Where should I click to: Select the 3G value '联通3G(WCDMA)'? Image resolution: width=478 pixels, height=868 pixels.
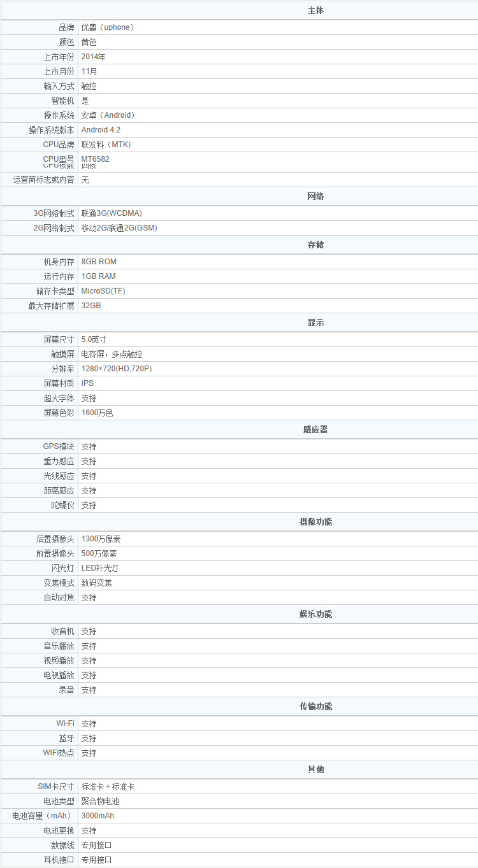click(x=111, y=213)
